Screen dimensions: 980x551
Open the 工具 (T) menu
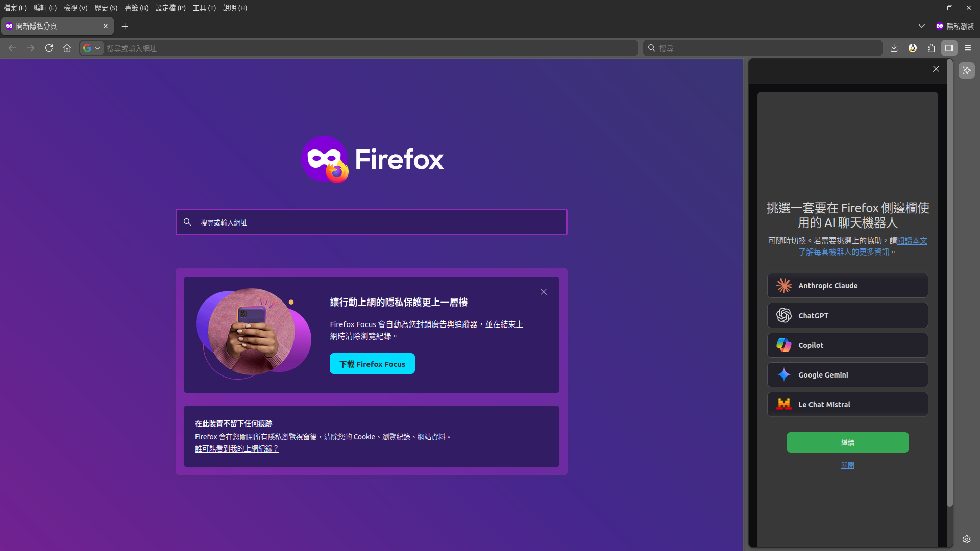pos(204,8)
